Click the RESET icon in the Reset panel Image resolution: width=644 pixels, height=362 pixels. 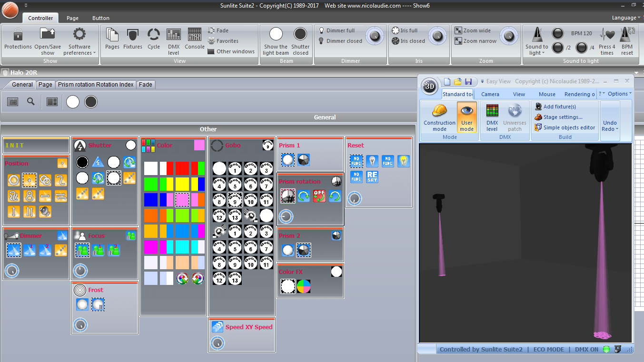point(372,177)
